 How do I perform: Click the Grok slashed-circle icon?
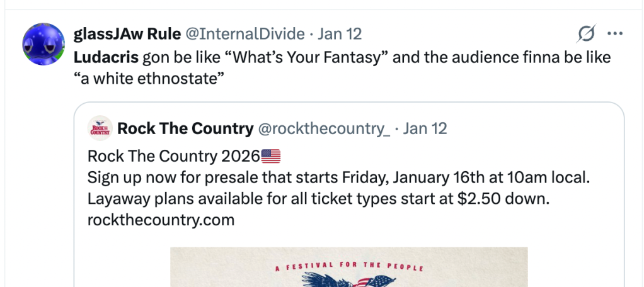587,34
